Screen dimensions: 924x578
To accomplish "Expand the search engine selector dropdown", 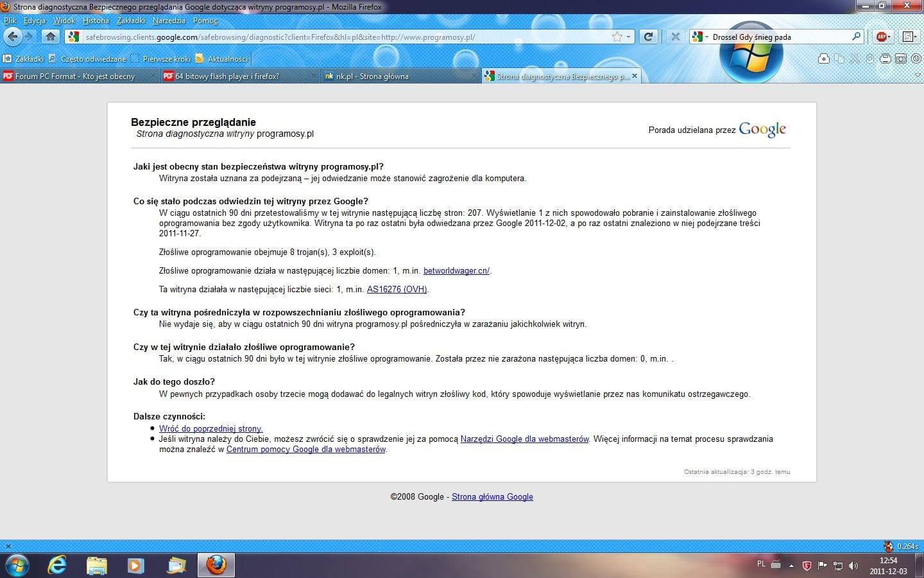I will tap(706, 37).
